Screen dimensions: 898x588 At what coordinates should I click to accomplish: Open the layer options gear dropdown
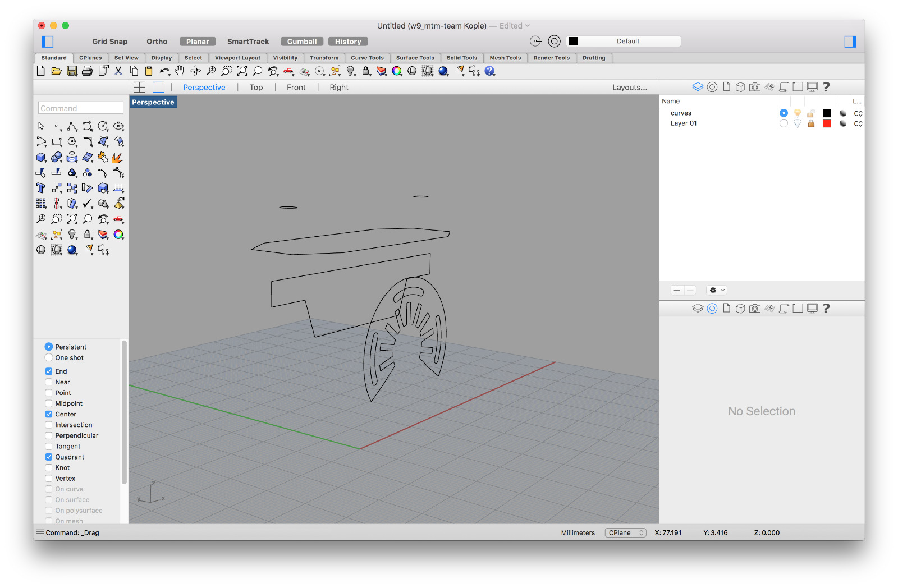pyautogui.click(x=717, y=290)
